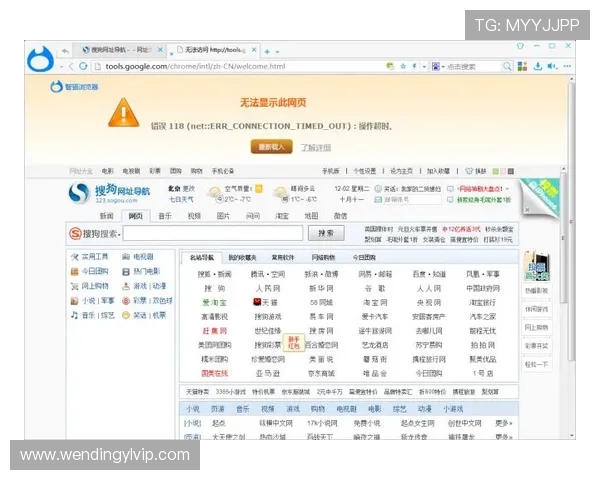Open the downloads arrow icon
Screen dimensions: 600x480
tap(538, 66)
